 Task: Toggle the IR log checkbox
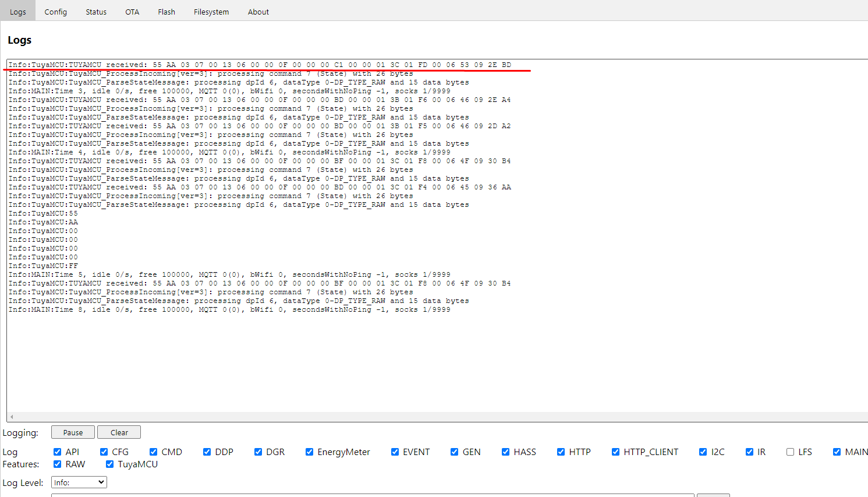[749, 452]
